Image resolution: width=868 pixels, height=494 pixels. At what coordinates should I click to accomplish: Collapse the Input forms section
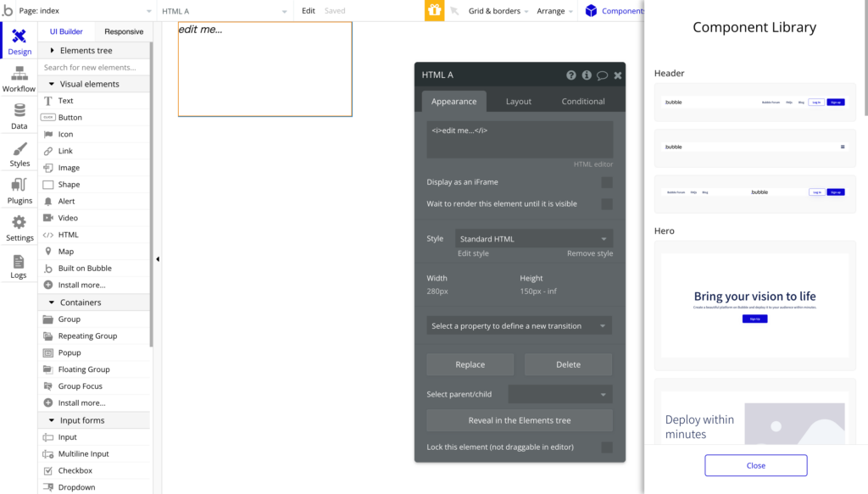(52, 420)
